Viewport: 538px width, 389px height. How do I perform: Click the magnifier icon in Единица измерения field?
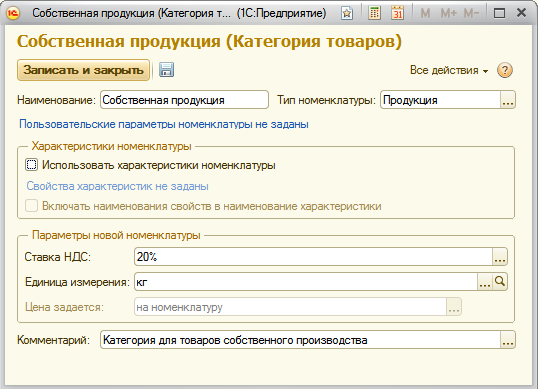pos(500,282)
